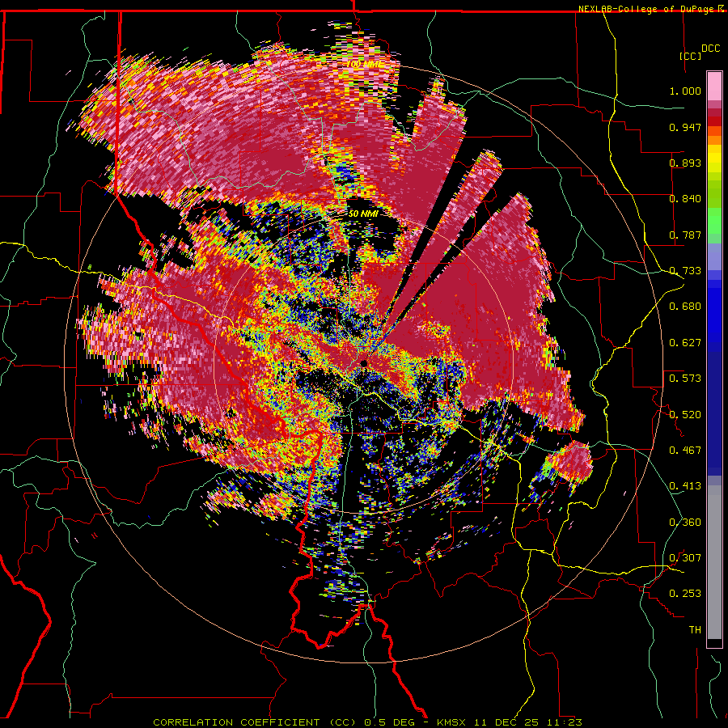Click the TH threshold label
Screen dimensions: 728x728
pyautogui.click(x=695, y=630)
